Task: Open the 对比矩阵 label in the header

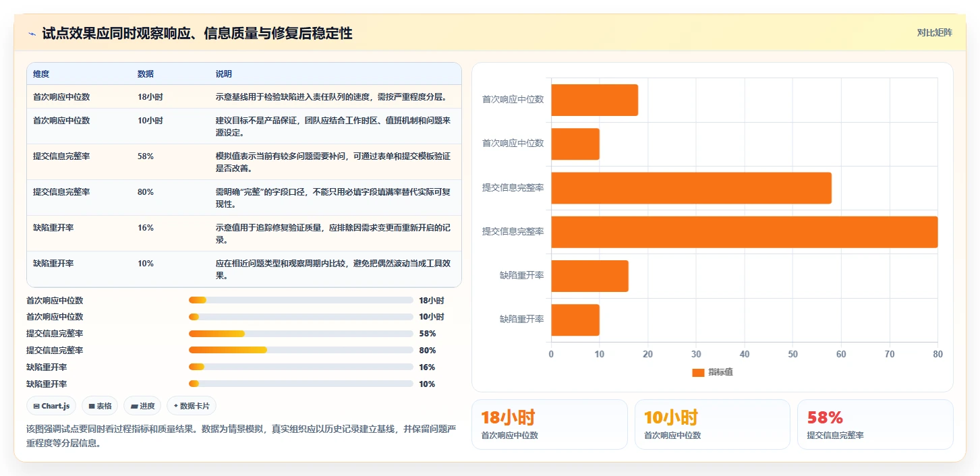Action: [x=934, y=32]
